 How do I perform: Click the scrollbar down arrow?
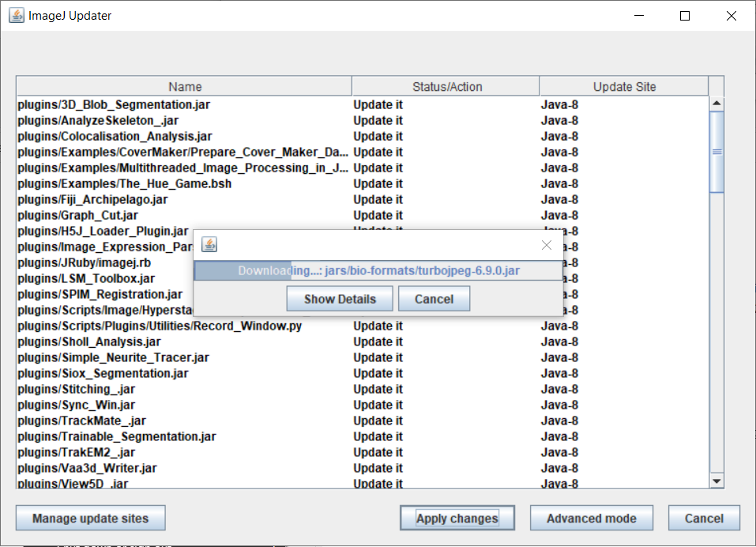click(717, 481)
